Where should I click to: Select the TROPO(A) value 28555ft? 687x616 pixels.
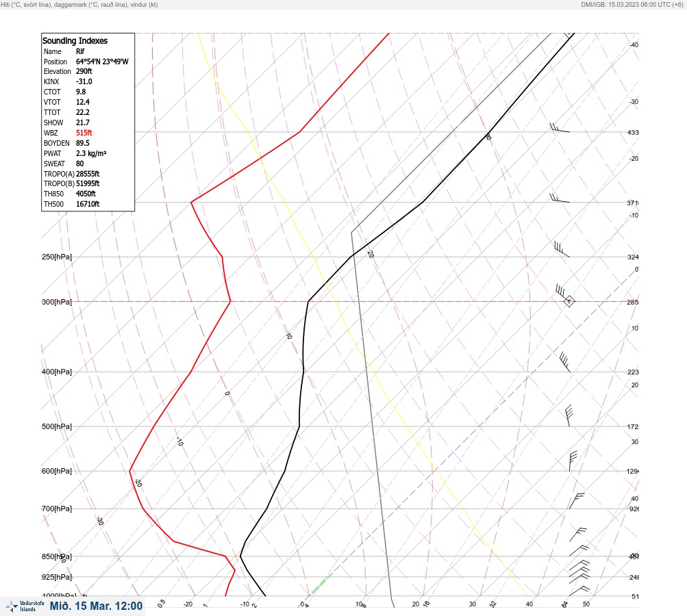tap(88, 174)
